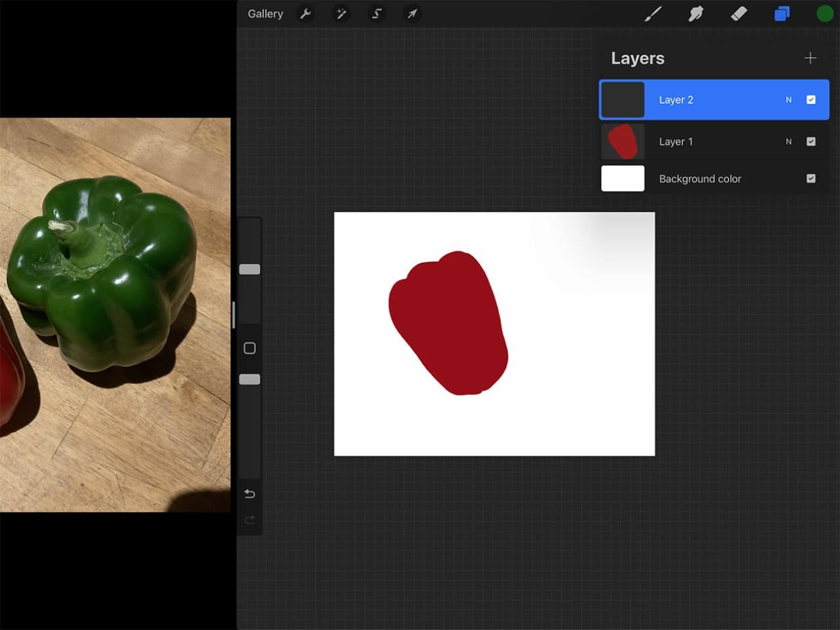Return to the Gallery
The image size is (840, 630).
point(265,13)
